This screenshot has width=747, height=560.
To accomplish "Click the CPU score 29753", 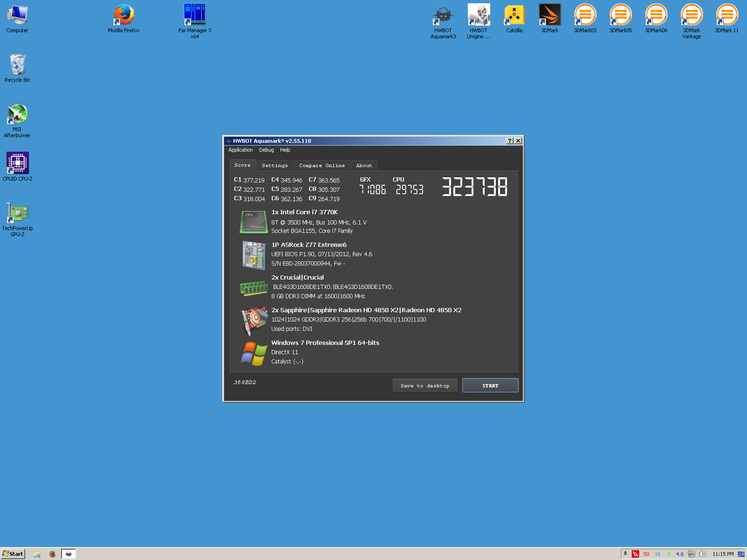I will [x=409, y=189].
